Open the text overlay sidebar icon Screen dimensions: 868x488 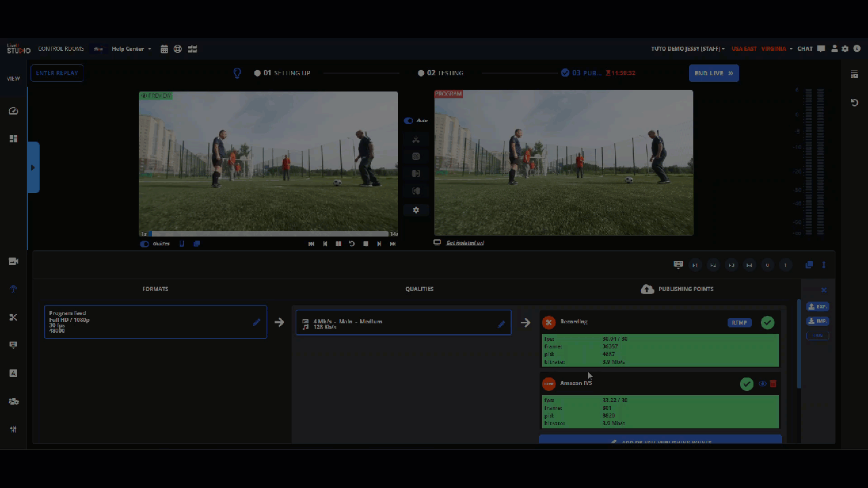click(x=13, y=373)
